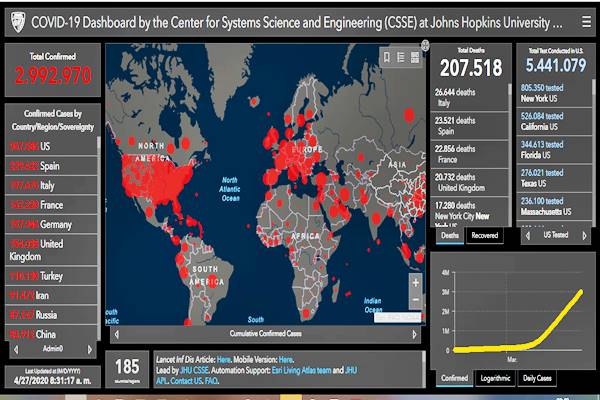This screenshot has width=600, height=400.
Task: Click the map expand circle icon
Action: pos(425,45)
